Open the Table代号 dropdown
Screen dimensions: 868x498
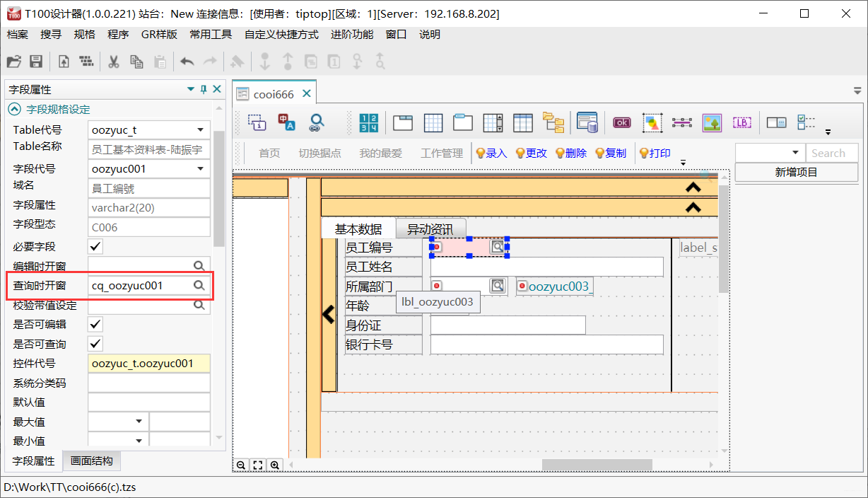(x=201, y=130)
